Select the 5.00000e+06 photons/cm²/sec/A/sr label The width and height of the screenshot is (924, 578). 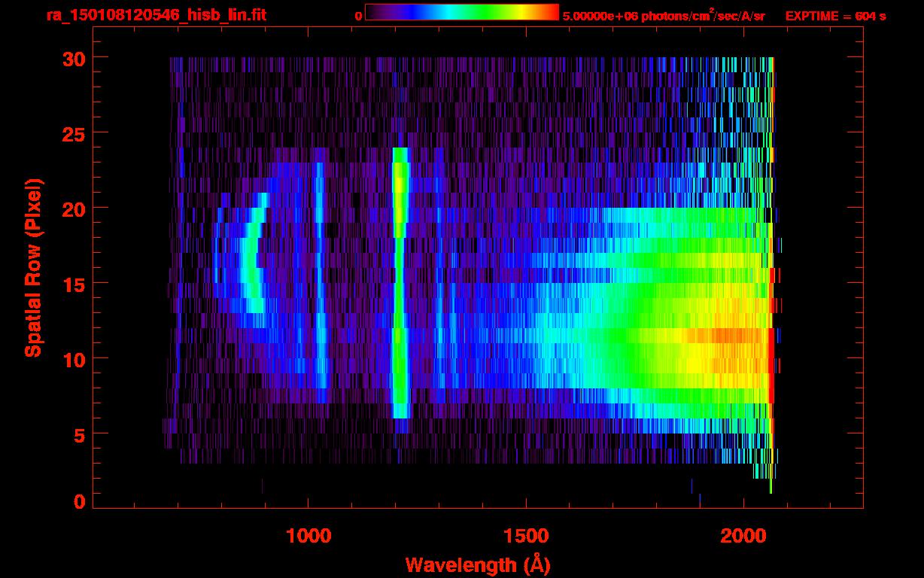tap(663, 16)
